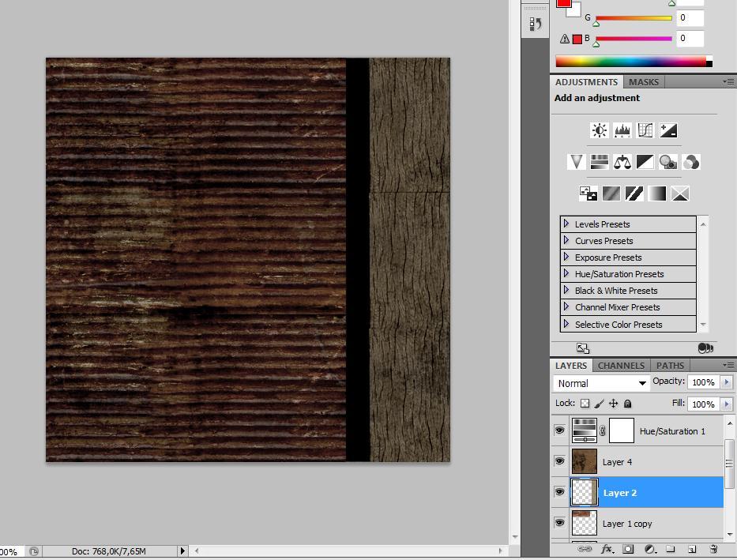This screenshot has height=560, width=737.
Task: Create a new layer group
Action: click(x=671, y=549)
